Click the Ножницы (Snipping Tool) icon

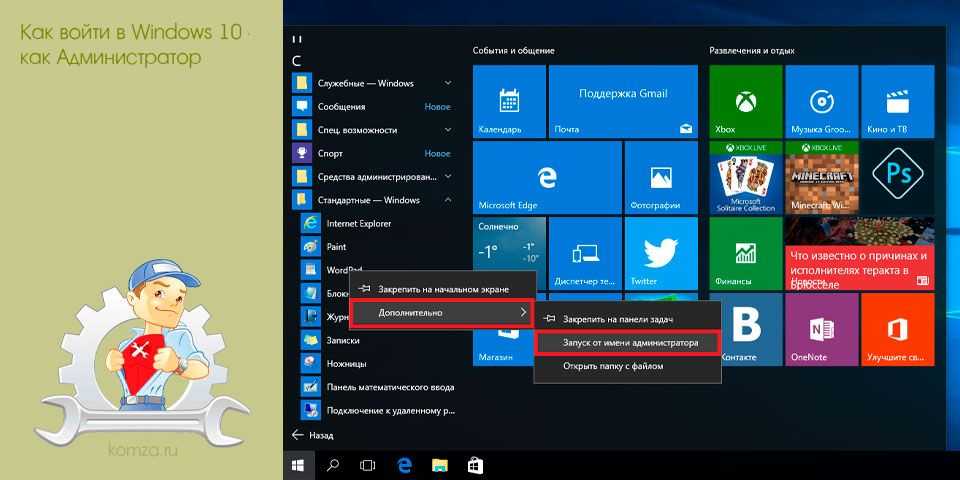[x=311, y=364]
